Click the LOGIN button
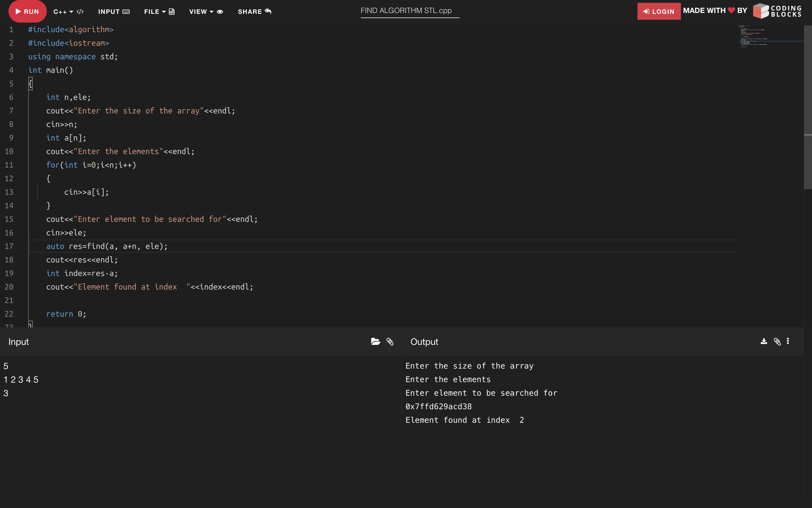This screenshot has width=812, height=508. [x=659, y=11]
